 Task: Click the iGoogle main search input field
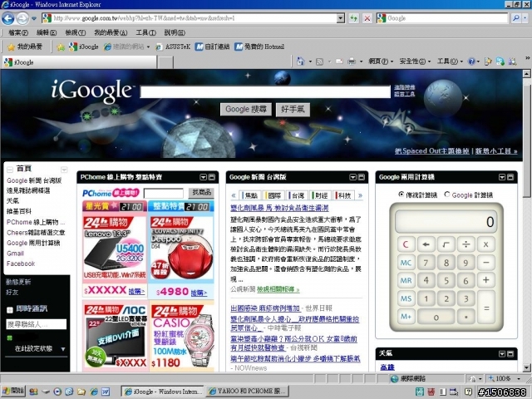click(265, 92)
